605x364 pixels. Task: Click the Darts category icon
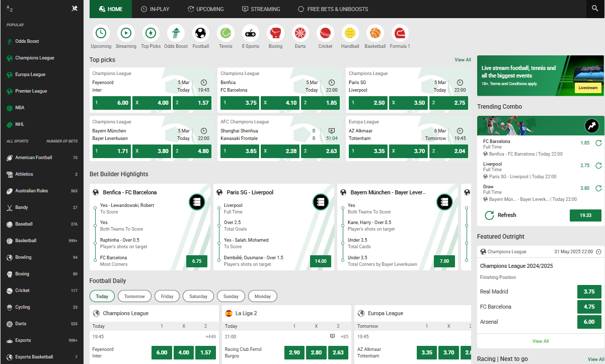pyautogui.click(x=300, y=33)
